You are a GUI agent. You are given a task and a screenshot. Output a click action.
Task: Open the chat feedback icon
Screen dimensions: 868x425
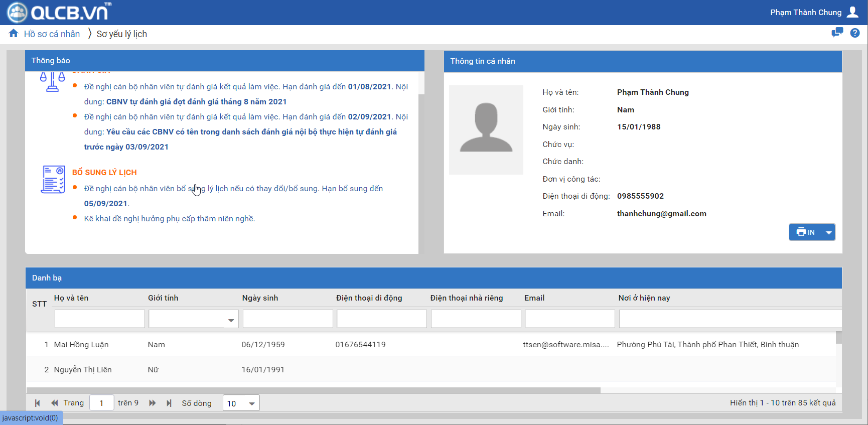837,33
